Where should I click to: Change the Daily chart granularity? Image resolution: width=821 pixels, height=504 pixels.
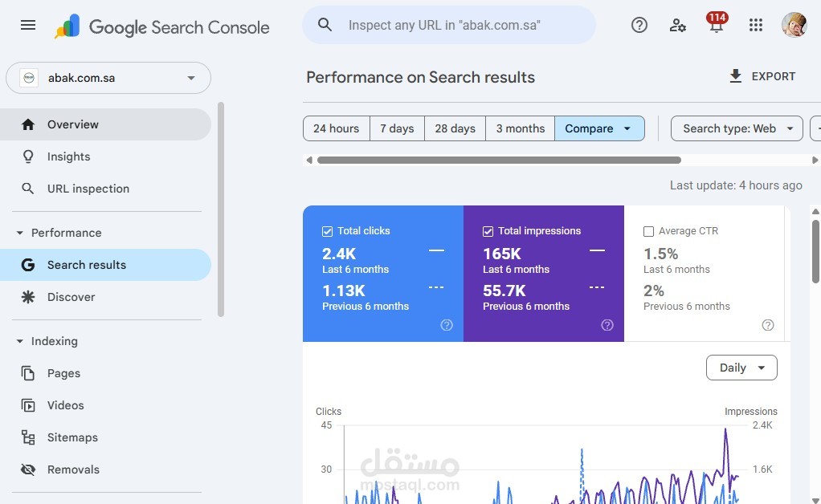740,367
